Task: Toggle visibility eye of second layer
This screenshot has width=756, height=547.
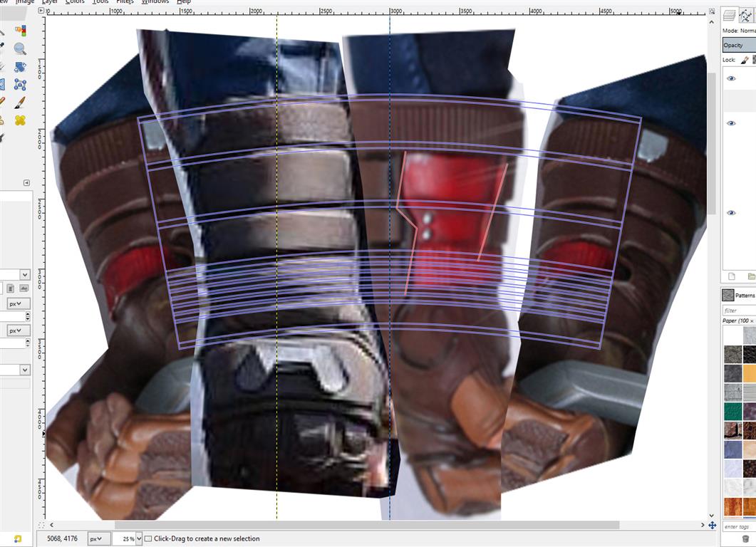Action: coord(731,123)
